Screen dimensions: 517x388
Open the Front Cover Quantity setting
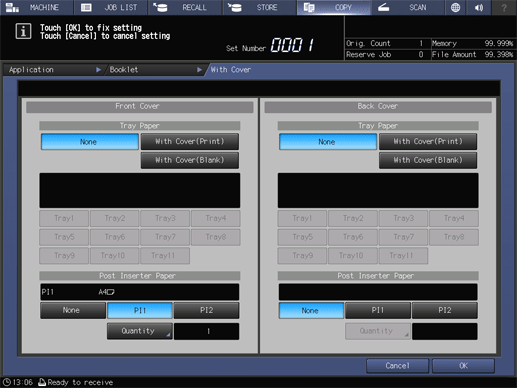pos(140,331)
